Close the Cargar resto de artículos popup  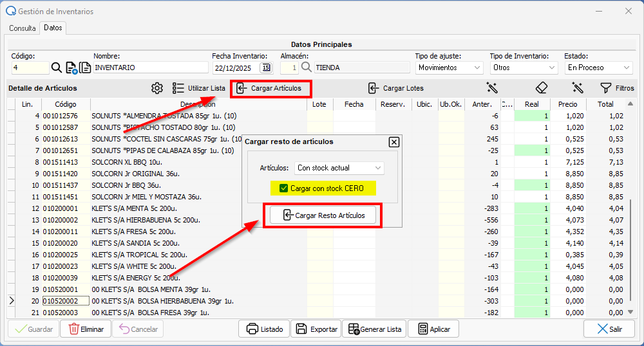point(394,142)
